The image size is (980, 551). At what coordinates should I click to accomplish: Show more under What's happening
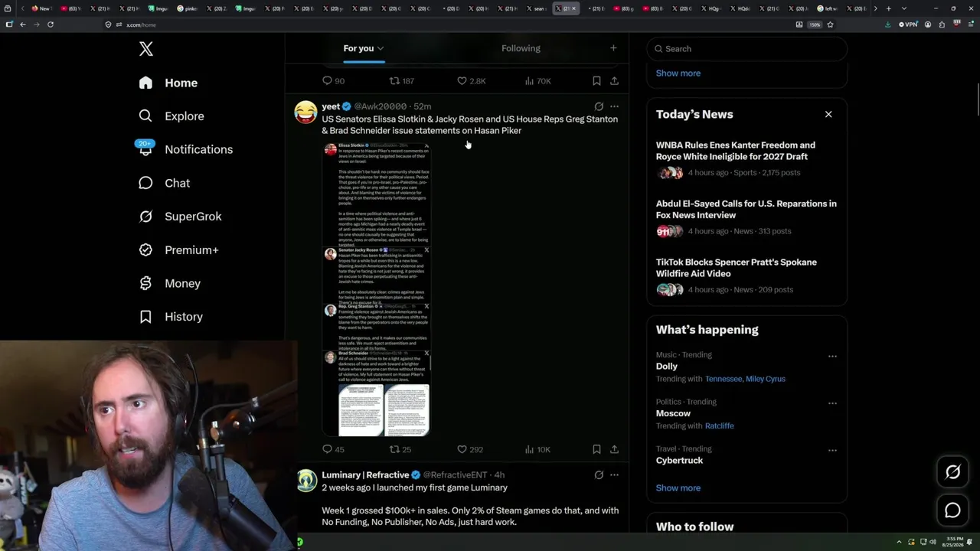click(x=678, y=488)
